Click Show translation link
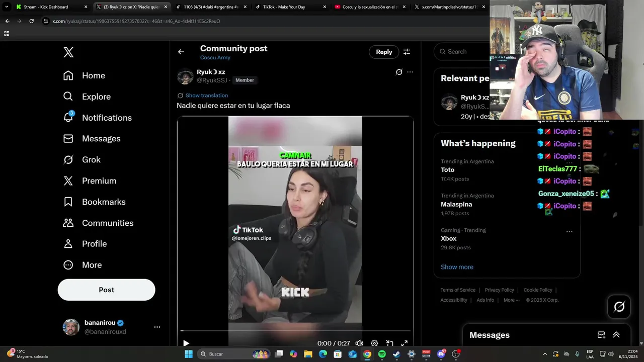The height and width of the screenshot is (362, 644). pyautogui.click(x=207, y=96)
